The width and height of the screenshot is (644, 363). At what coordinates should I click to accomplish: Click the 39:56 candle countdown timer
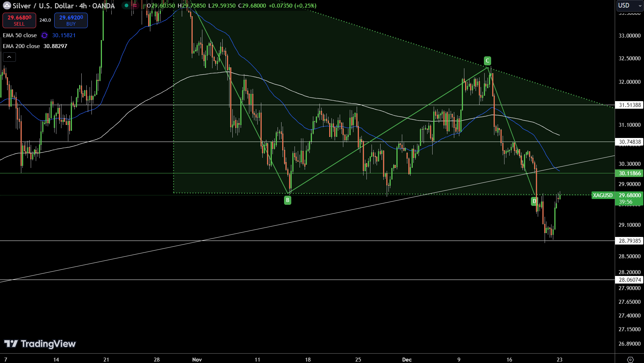pyautogui.click(x=626, y=202)
